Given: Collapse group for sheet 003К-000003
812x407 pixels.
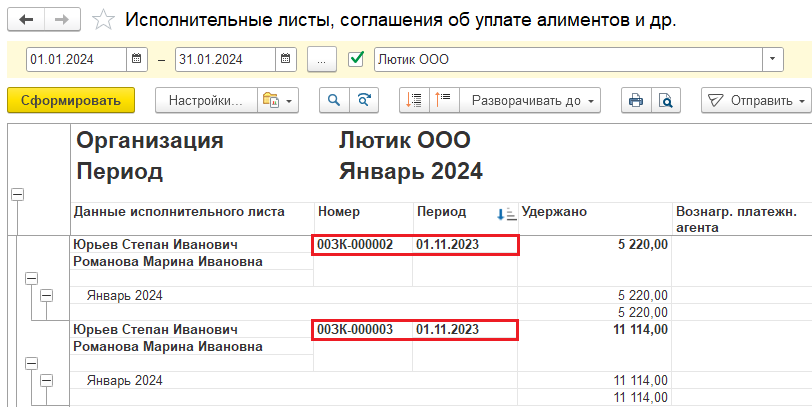Looking at the screenshot, I should click(x=32, y=364).
